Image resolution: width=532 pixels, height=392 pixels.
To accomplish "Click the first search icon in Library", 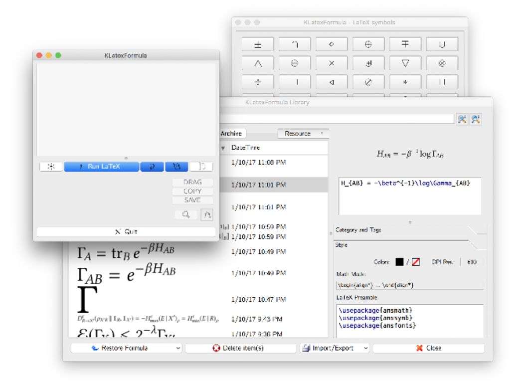I will 462,119.
